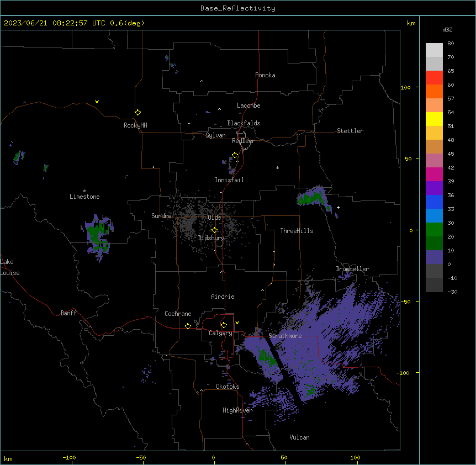Click the HighRiver city label
Viewport: 476px width, 465px height.
pyautogui.click(x=237, y=410)
